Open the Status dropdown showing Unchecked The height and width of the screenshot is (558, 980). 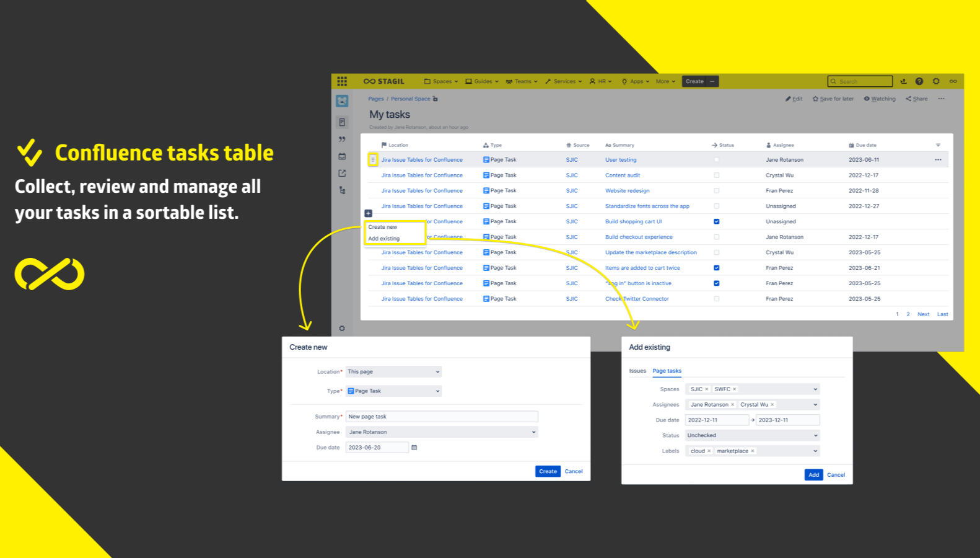tap(753, 436)
